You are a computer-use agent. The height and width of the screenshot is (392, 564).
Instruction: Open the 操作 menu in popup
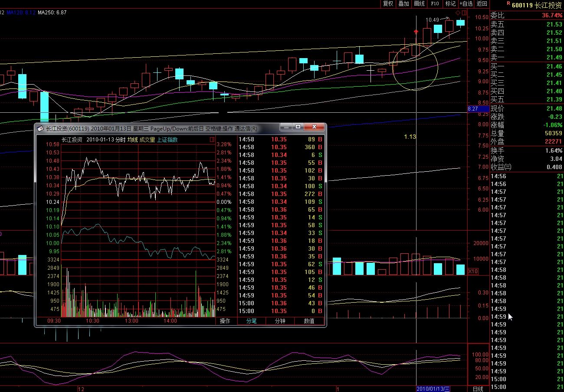click(x=225, y=321)
